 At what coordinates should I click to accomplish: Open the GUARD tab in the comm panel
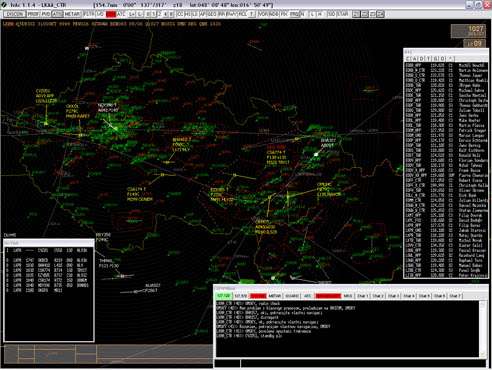[x=292, y=296]
